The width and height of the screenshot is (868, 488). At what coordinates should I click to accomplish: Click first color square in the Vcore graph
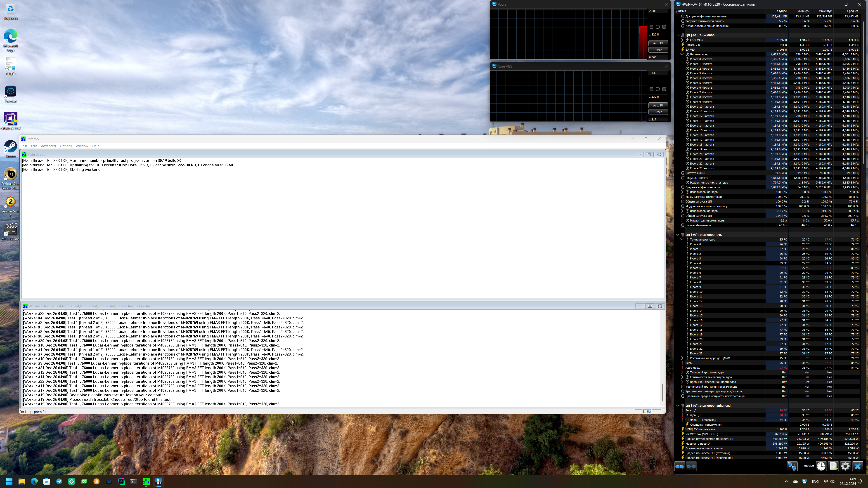[x=651, y=27]
